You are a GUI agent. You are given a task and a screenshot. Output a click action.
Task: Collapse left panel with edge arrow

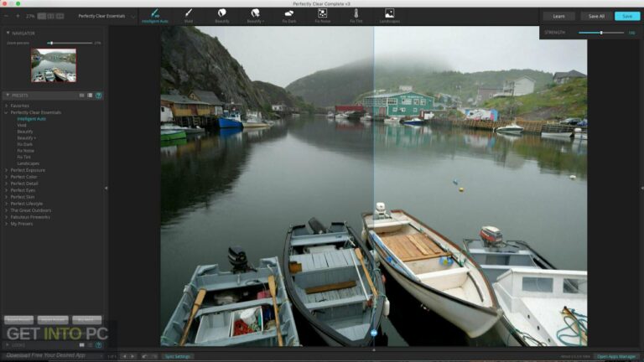click(x=106, y=188)
